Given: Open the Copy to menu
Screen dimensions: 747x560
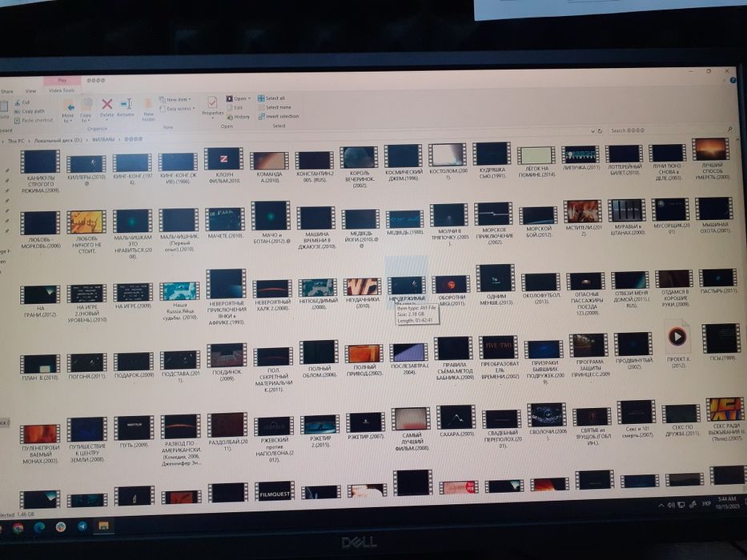Looking at the screenshot, I should click(86, 110).
